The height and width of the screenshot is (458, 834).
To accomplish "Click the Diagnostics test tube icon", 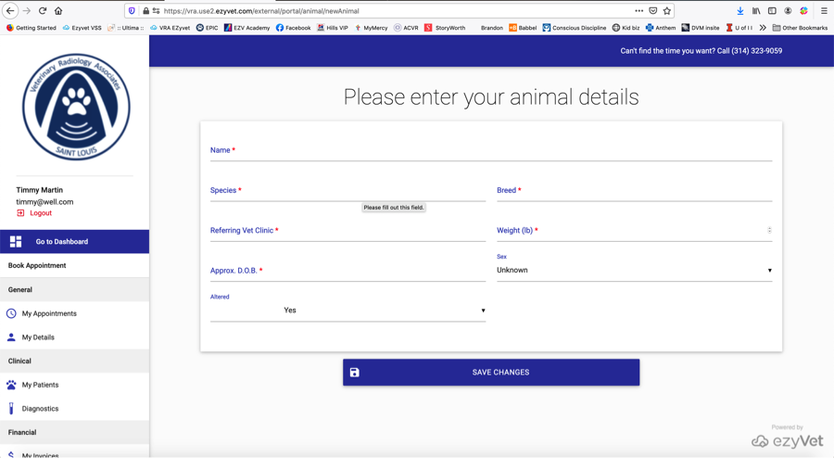I will point(11,408).
